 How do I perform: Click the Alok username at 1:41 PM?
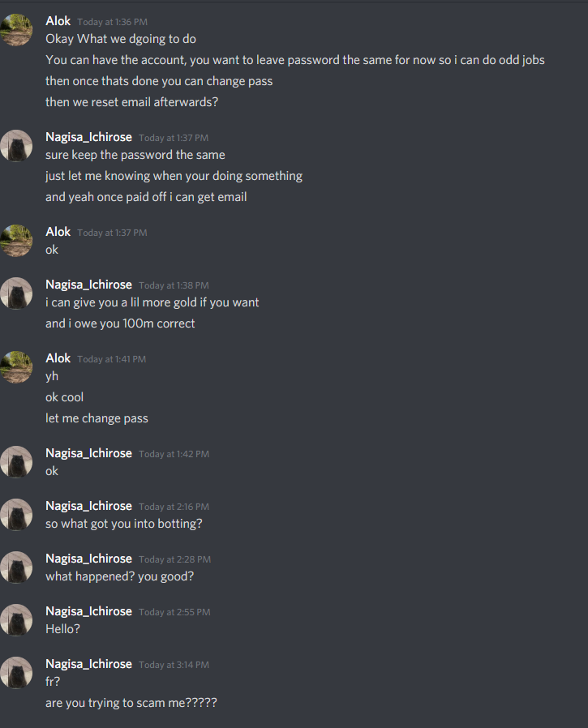(x=58, y=358)
